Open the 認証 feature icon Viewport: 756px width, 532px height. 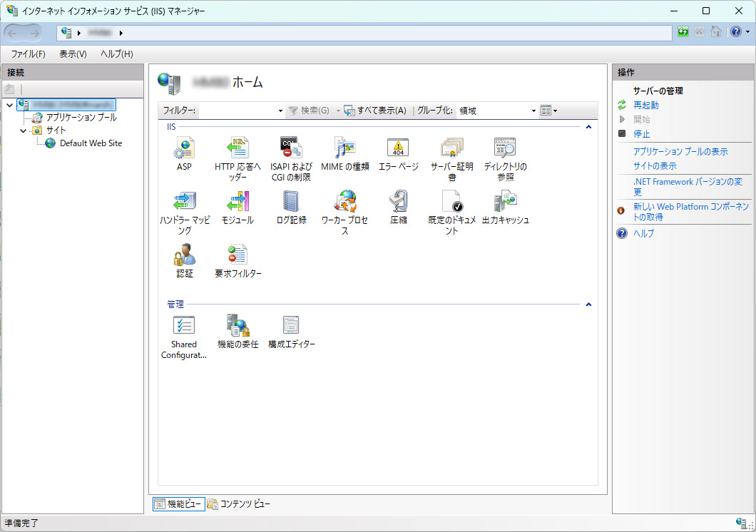point(184,255)
